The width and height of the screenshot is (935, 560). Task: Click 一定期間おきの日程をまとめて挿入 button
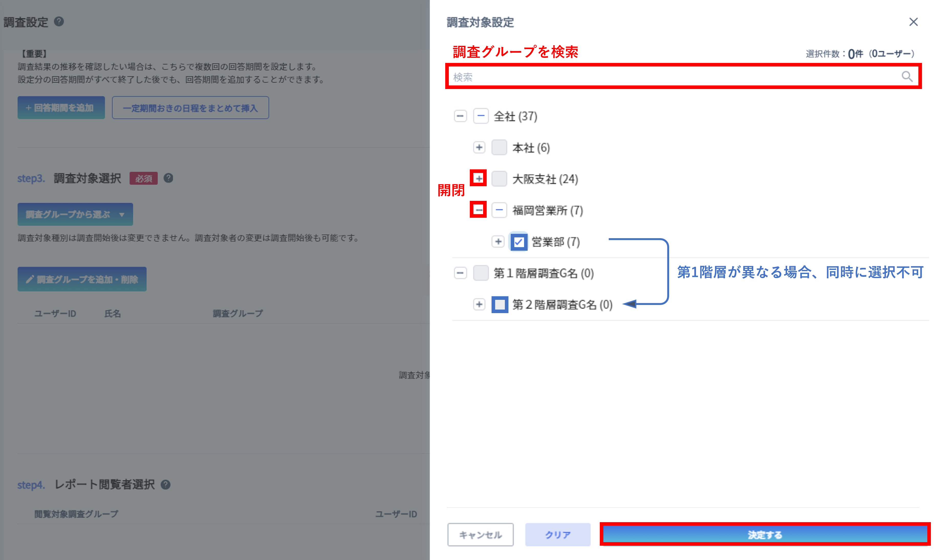tap(190, 107)
